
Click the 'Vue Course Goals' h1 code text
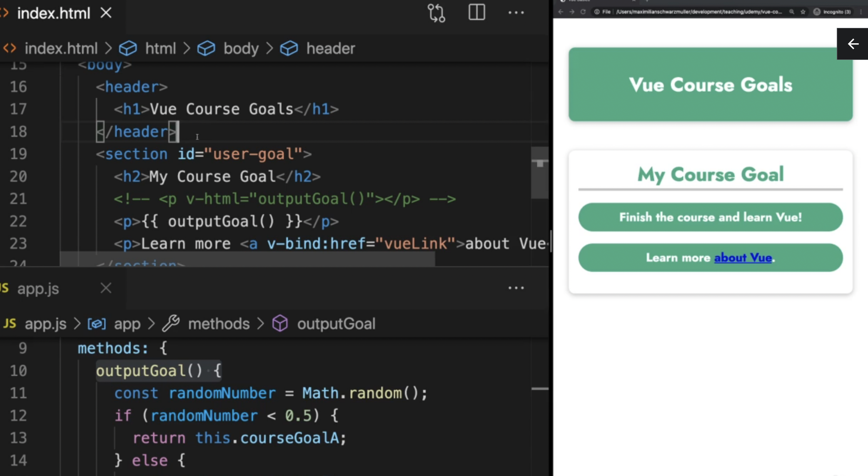tap(222, 109)
